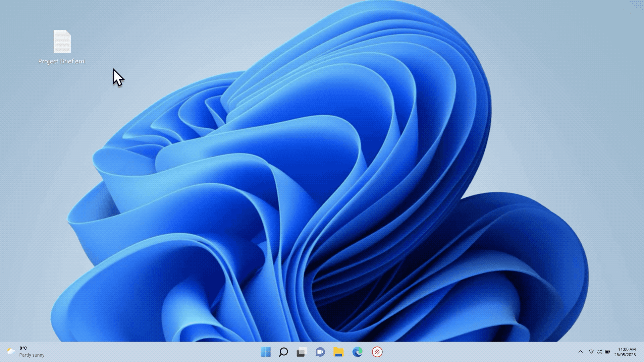Click the date 26/05/2025 in tray
The width and height of the screenshot is (644, 362).
click(x=625, y=355)
